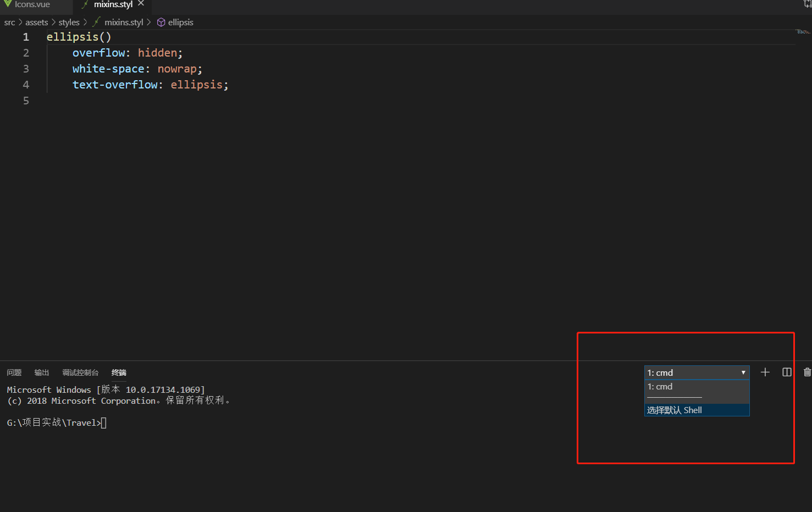Select 选择默认 Shell from the dropdown
The image size is (812, 512).
pyautogui.click(x=675, y=410)
